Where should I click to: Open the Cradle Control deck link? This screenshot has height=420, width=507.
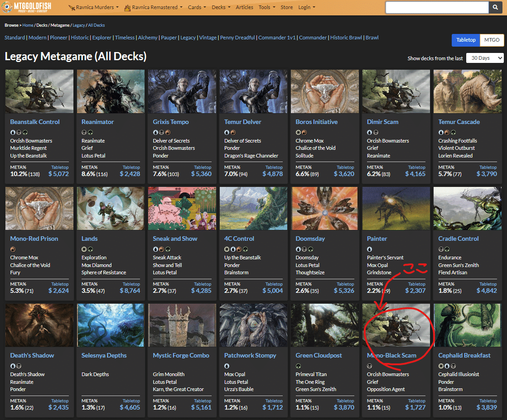point(458,239)
